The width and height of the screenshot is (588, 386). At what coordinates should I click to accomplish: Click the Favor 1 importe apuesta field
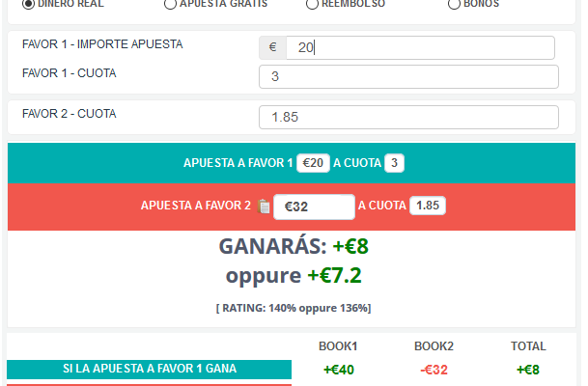(420, 47)
